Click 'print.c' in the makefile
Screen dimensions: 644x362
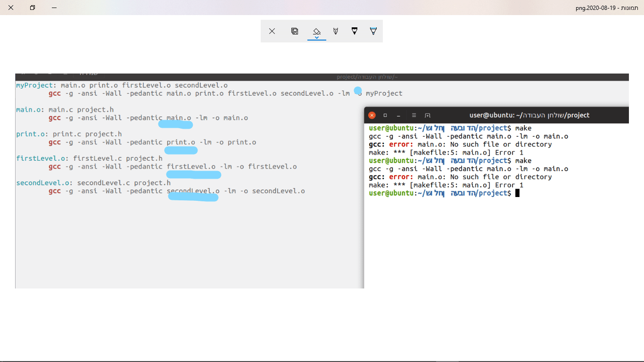[x=67, y=134]
